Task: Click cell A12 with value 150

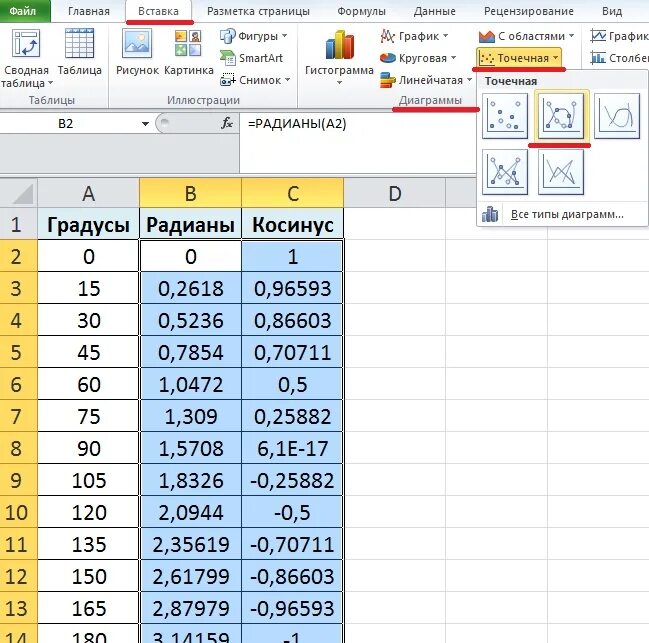Action: 89,576
